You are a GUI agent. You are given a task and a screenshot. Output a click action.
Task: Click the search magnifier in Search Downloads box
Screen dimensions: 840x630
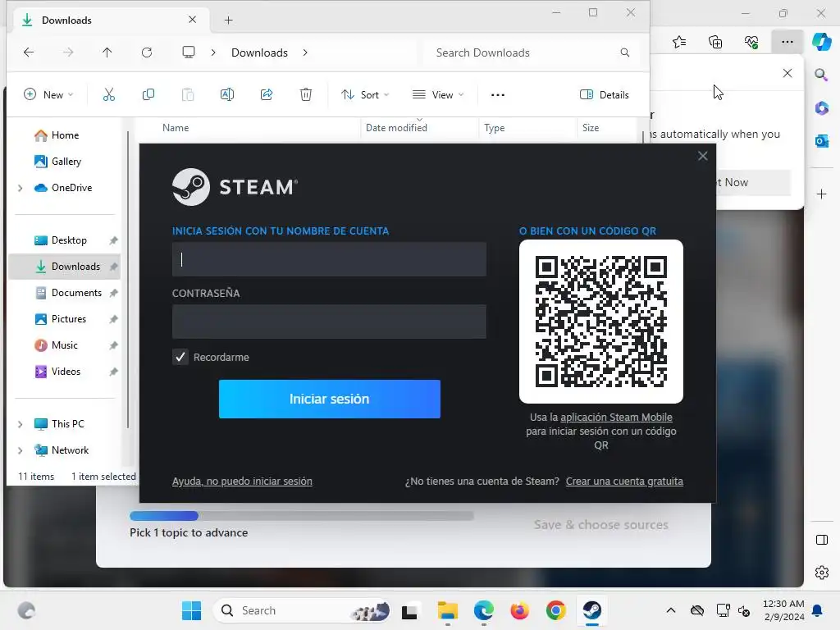point(624,52)
